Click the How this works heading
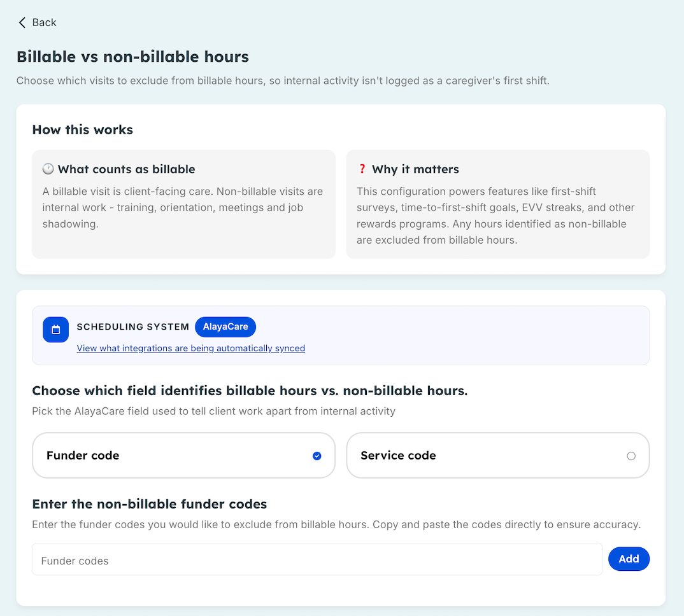 [x=82, y=130]
